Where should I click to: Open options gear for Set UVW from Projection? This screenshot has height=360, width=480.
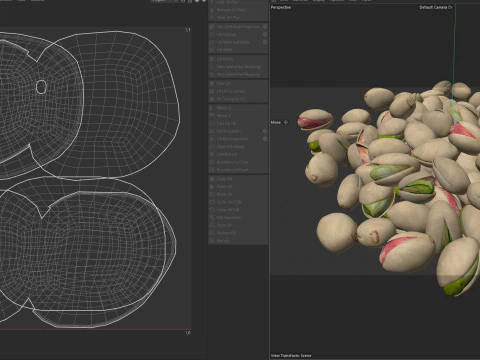(265, 26)
